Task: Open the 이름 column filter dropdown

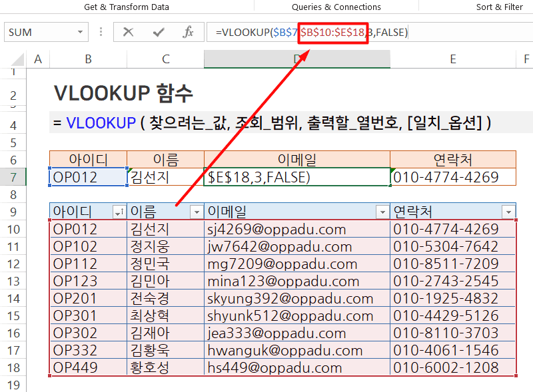Action: [x=197, y=212]
